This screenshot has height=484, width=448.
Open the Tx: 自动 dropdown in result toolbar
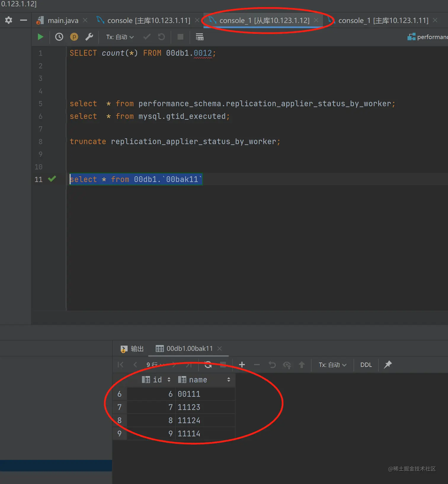pyautogui.click(x=332, y=365)
